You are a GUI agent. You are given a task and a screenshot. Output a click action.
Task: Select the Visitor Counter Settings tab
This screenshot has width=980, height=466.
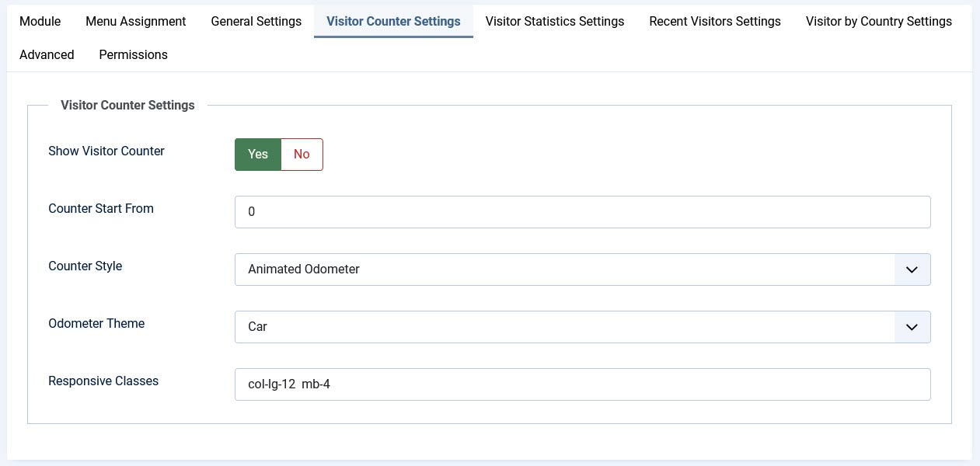393,22
